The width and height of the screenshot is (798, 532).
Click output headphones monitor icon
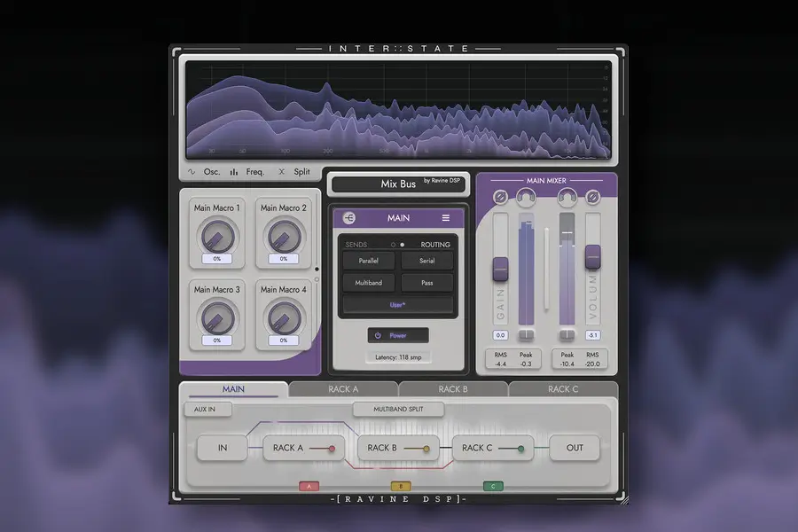[567, 197]
